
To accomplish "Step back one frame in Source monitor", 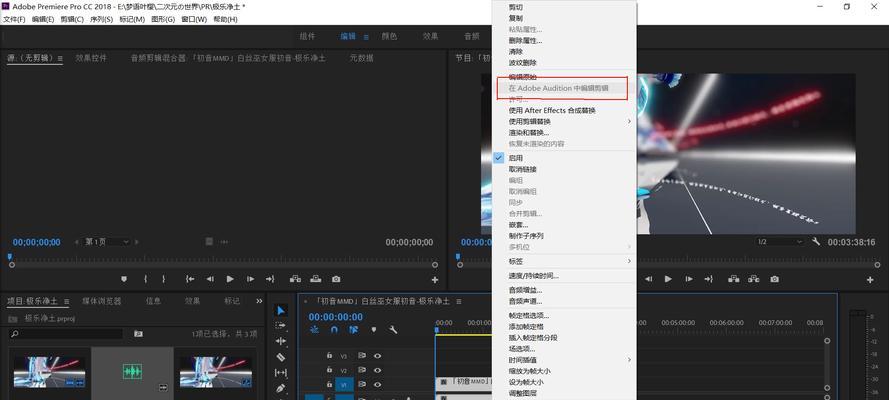I will 210,279.
